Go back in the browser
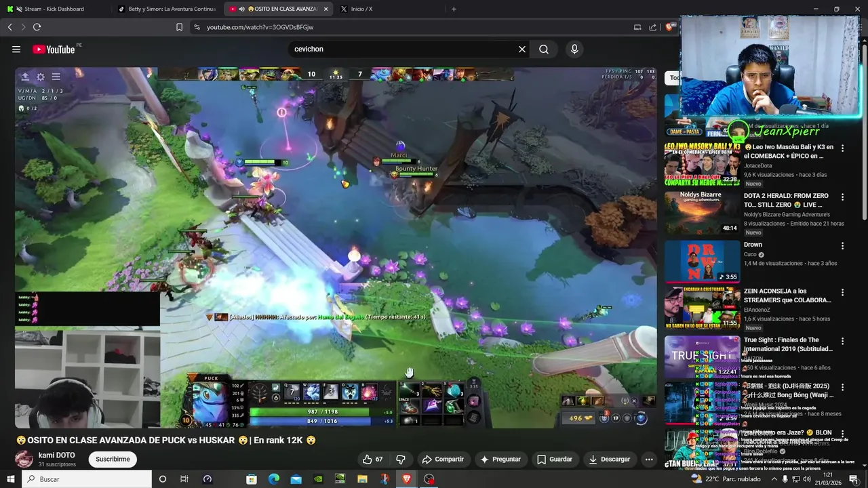 pyautogui.click(x=9, y=27)
